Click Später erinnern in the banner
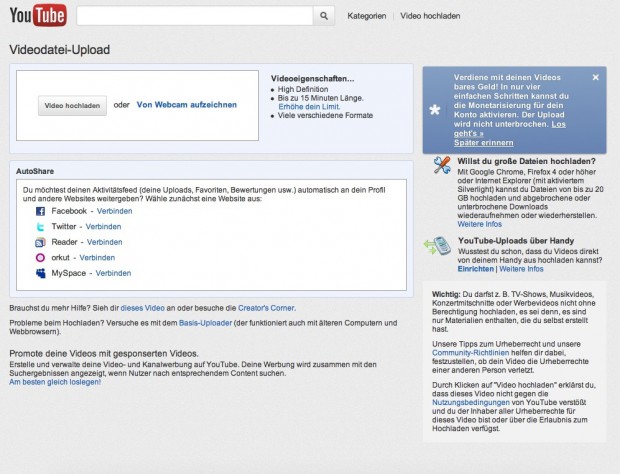620x474 pixels. click(484, 143)
